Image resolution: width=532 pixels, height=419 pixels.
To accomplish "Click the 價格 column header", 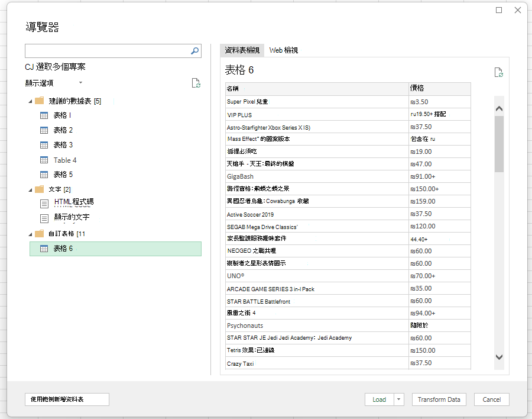I will (x=440, y=89).
